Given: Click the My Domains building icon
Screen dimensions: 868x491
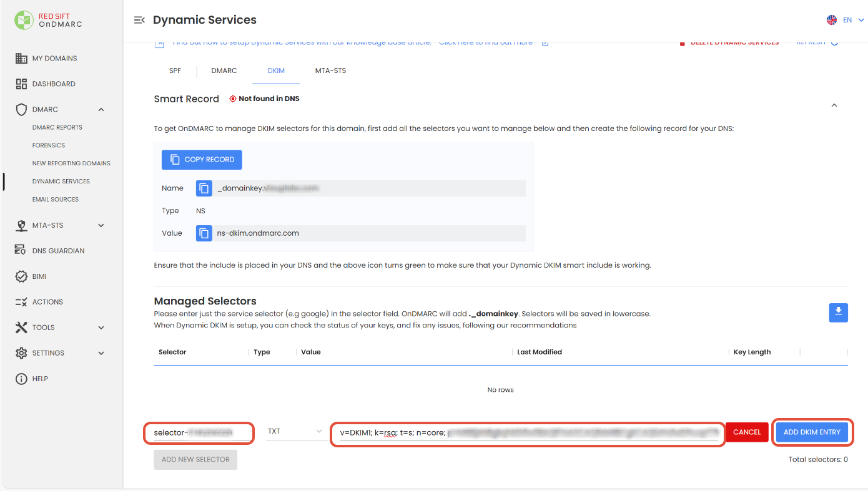Looking at the screenshot, I should [x=21, y=58].
